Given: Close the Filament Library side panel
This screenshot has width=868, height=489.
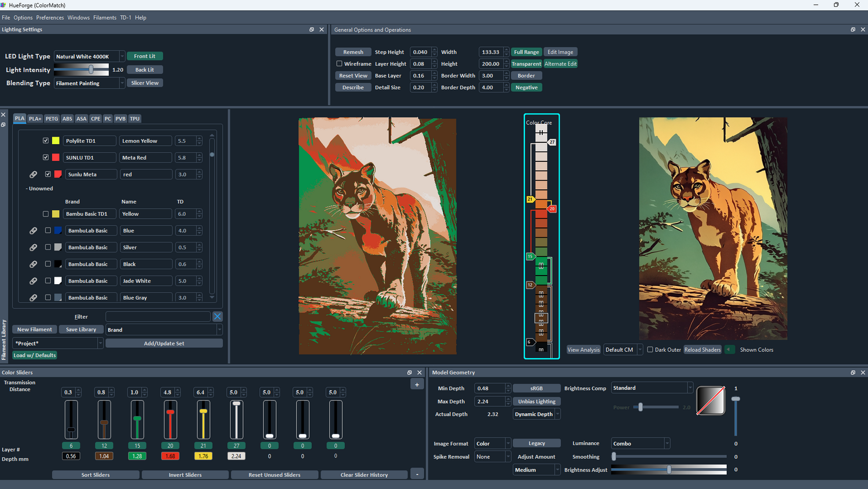Looking at the screenshot, I should (x=3, y=115).
